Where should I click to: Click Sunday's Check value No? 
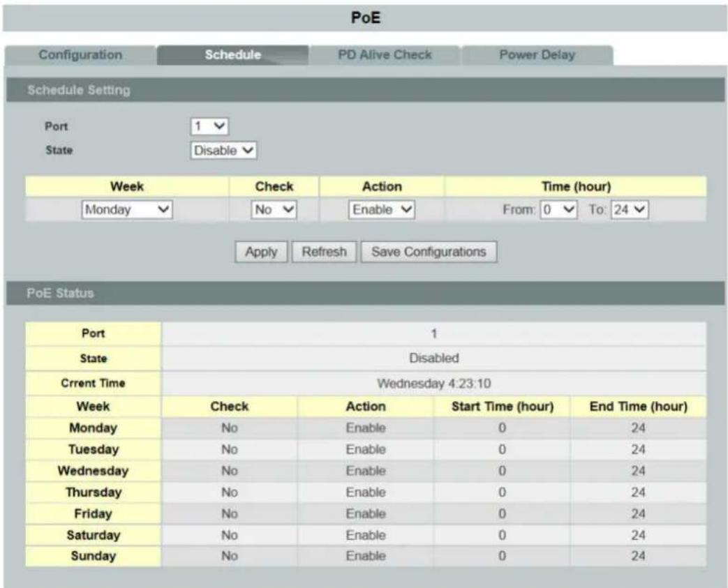point(230,556)
